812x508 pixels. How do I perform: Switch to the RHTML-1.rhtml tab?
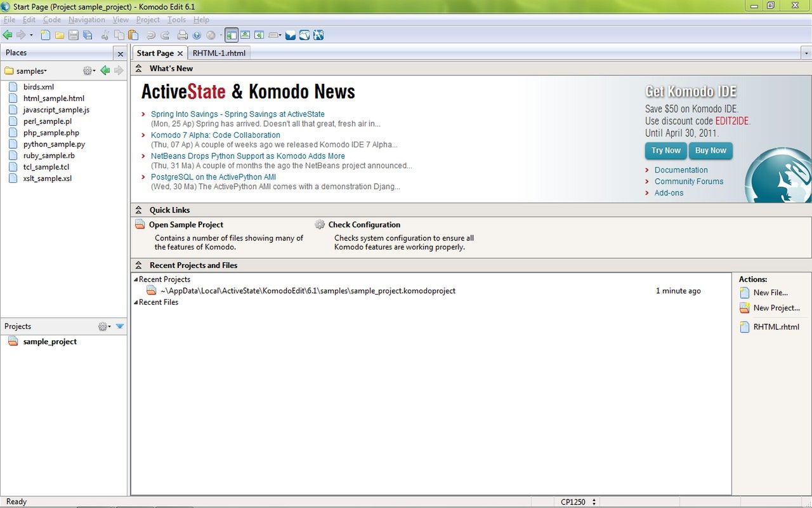point(219,53)
